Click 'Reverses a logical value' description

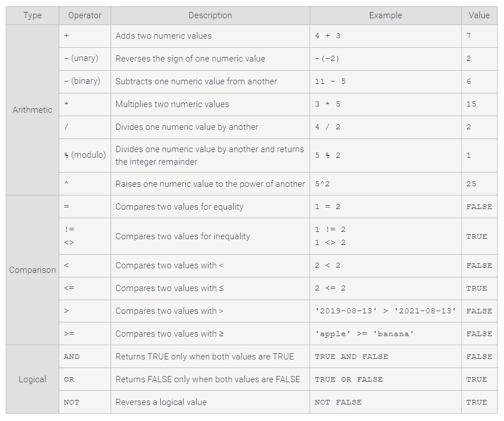pos(161,402)
